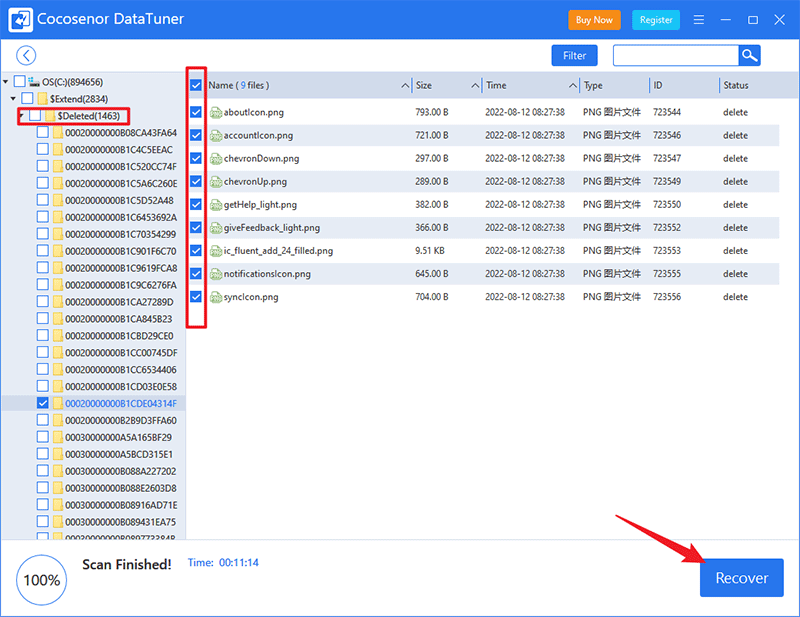Collapse the $Extend(2834) tree node

click(x=14, y=98)
